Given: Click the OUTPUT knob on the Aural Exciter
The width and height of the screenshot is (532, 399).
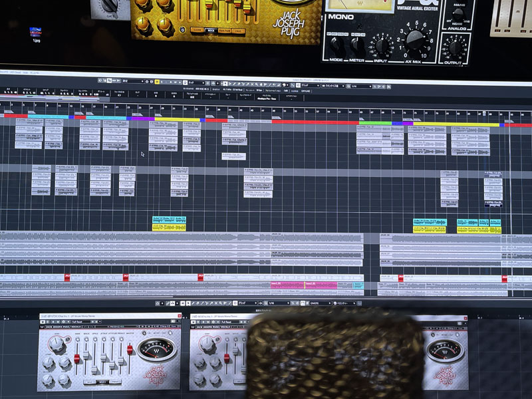Looking at the screenshot, I should [456, 47].
